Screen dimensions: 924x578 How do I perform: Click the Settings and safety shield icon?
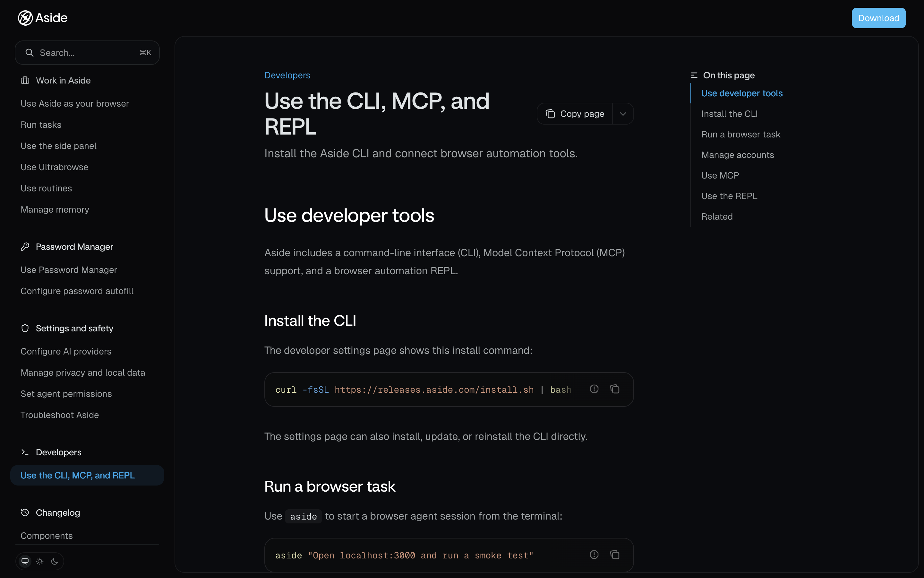click(x=25, y=328)
